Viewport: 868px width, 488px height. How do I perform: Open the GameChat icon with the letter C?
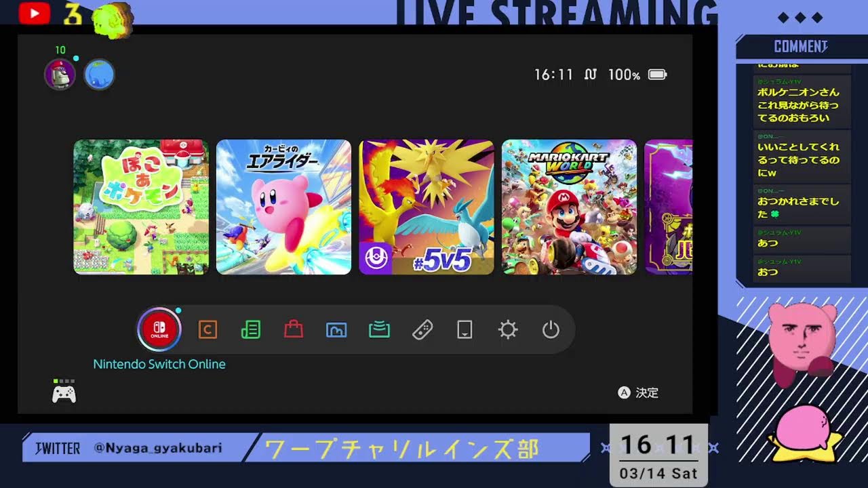tap(208, 330)
